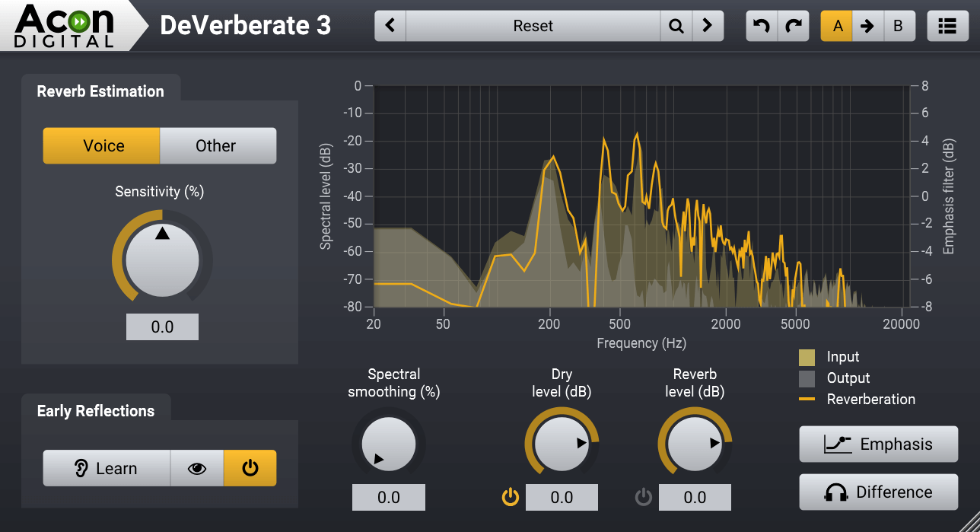Click the undo arrow icon
This screenshot has width=980, height=532.
click(x=761, y=25)
